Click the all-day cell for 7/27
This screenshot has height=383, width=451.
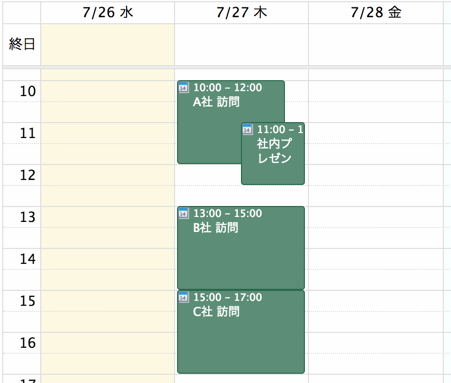[x=242, y=44]
